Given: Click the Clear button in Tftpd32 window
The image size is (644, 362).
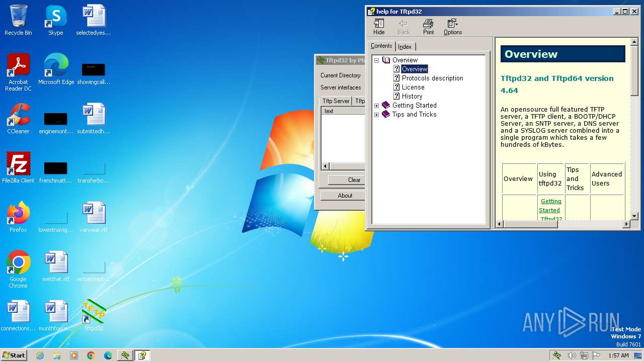Looking at the screenshot, I should click(x=354, y=180).
